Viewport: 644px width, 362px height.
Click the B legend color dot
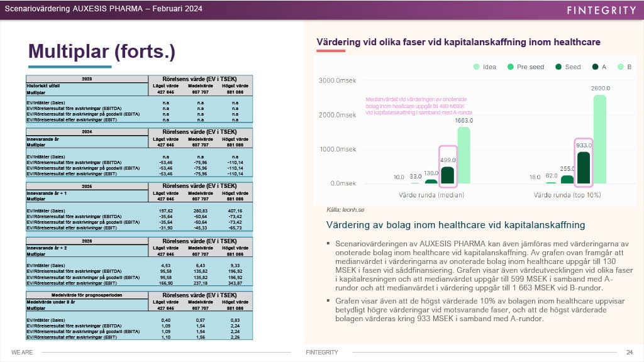pyautogui.click(x=621, y=67)
